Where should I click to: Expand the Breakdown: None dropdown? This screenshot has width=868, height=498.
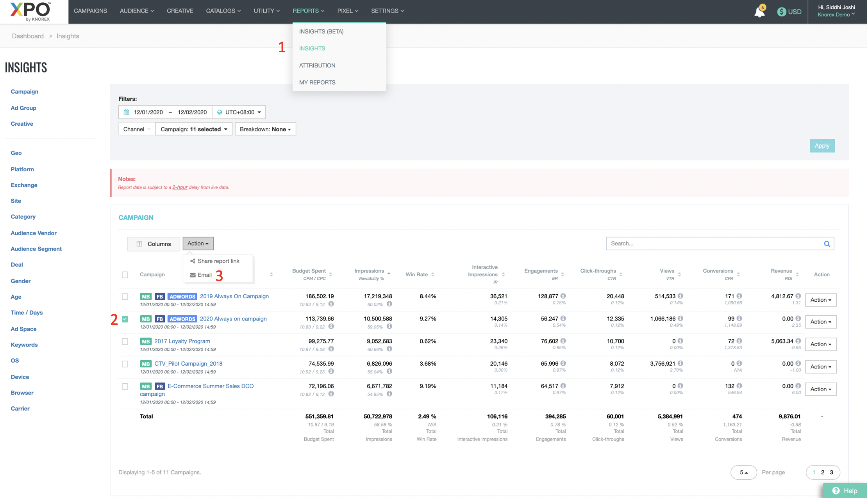pos(265,129)
